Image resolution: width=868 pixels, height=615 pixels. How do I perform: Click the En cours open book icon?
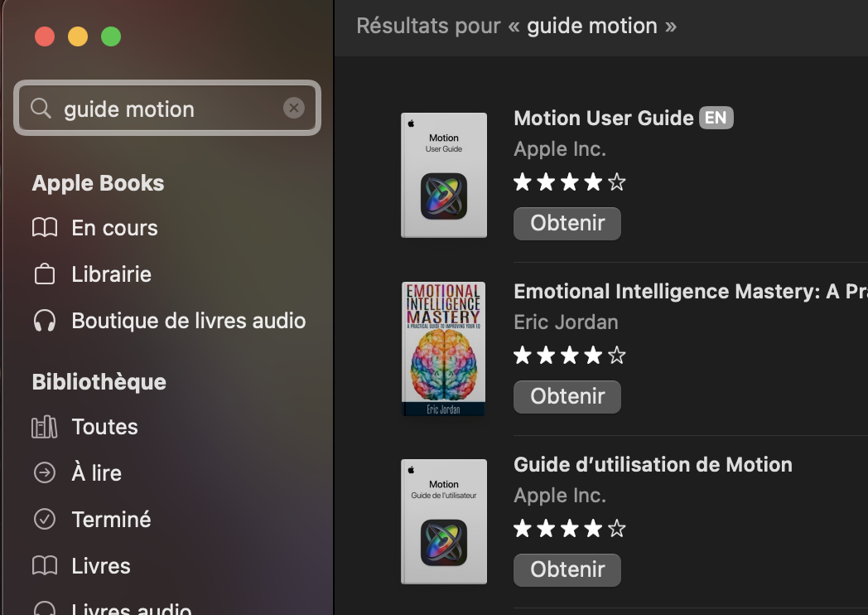[x=45, y=228]
